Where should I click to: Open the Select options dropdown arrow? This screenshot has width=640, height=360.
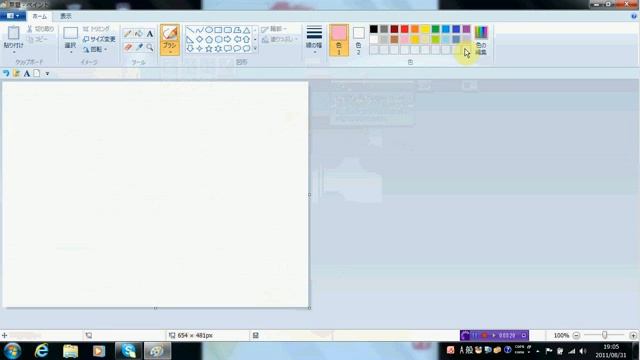[70, 52]
